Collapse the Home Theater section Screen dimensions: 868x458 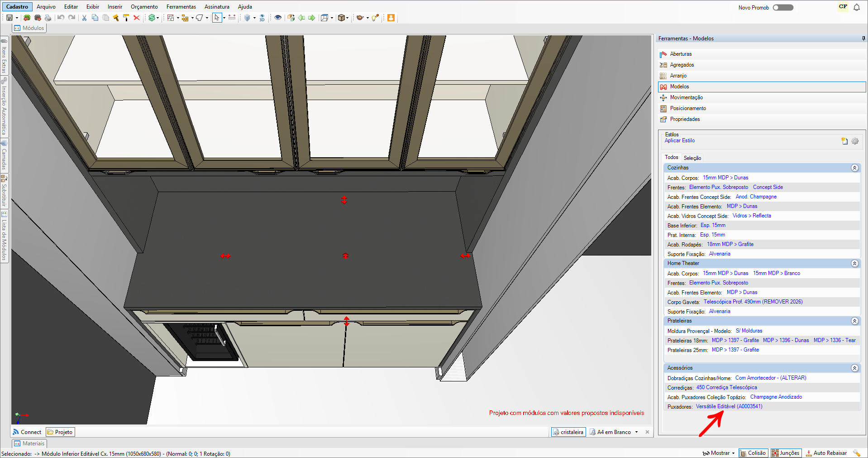854,263
